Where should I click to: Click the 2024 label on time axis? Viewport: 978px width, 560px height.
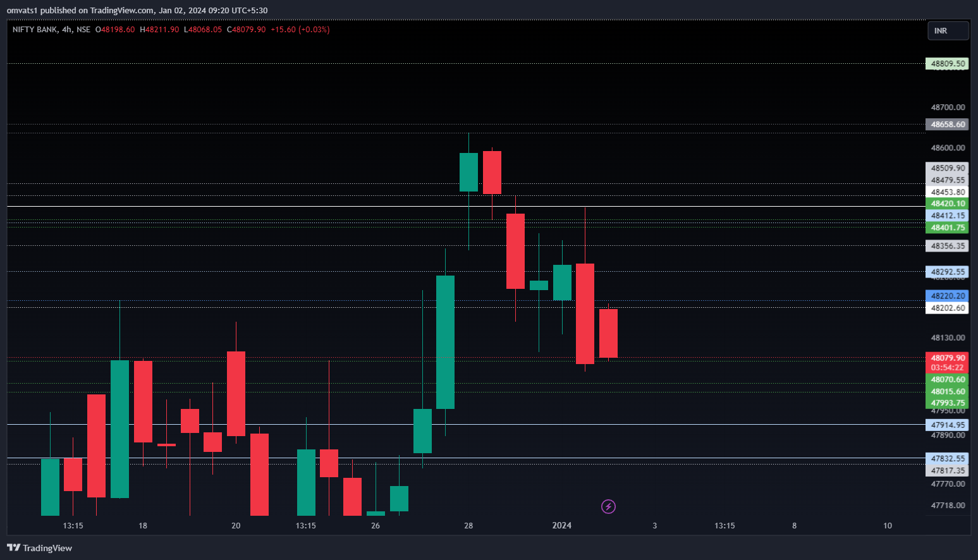(561, 525)
